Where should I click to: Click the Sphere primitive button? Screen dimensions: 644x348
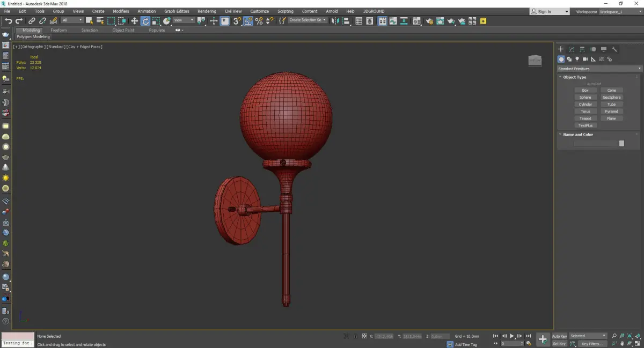pyautogui.click(x=586, y=97)
